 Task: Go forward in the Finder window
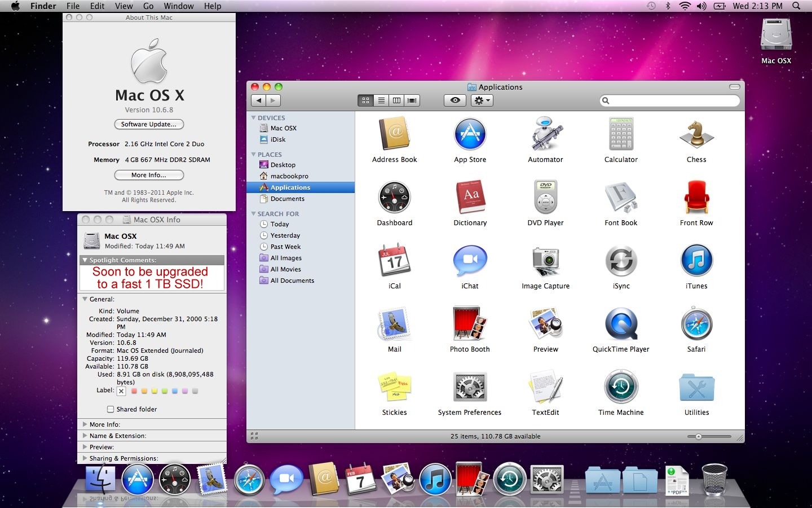coord(273,100)
